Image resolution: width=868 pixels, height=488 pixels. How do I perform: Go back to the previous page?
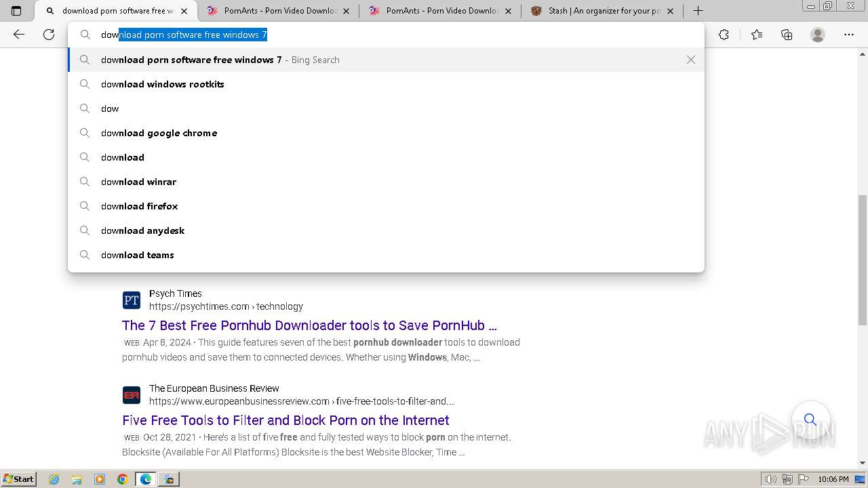19,35
